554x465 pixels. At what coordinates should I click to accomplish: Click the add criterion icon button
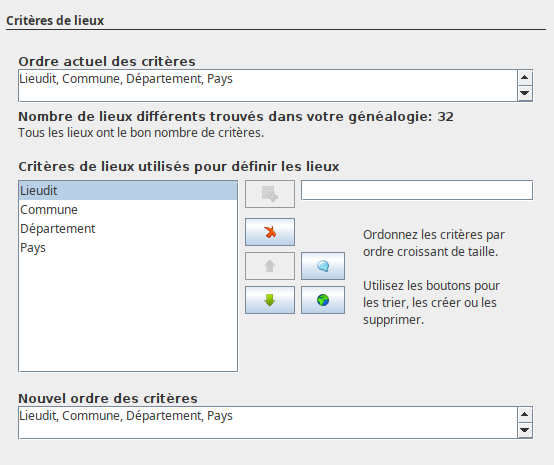pyautogui.click(x=270, y=194)
